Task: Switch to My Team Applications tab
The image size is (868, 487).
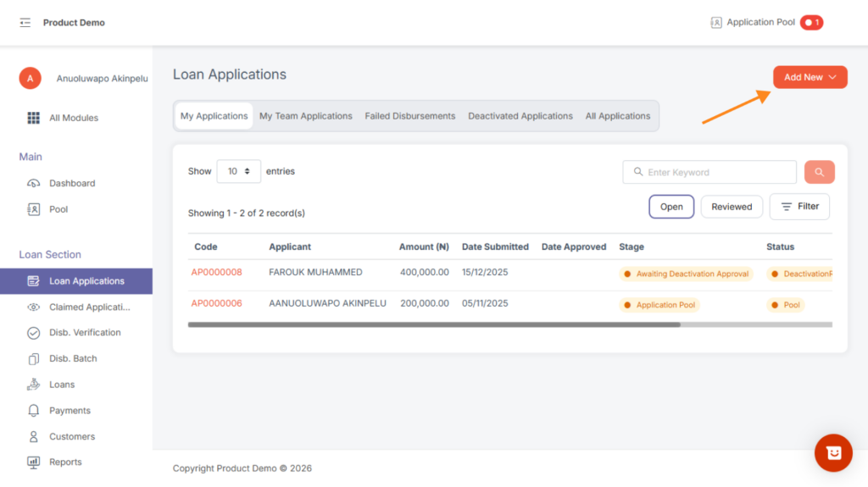Action: tap(305, 116)
